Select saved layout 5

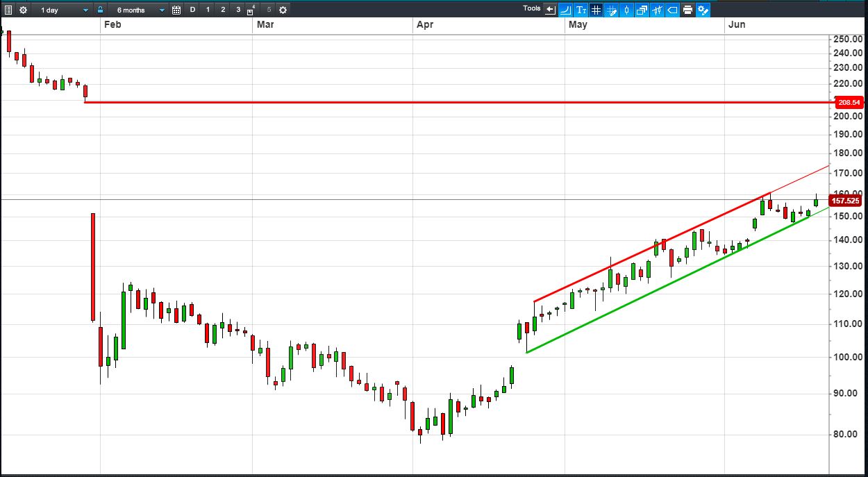click(269, 10)
